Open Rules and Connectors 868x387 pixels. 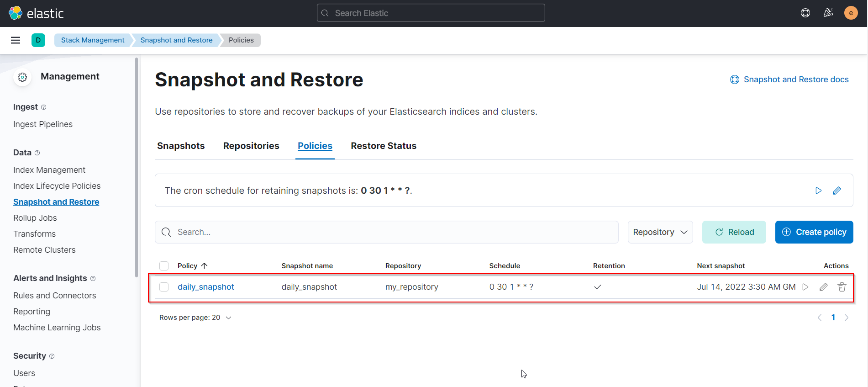click(55, 296)
